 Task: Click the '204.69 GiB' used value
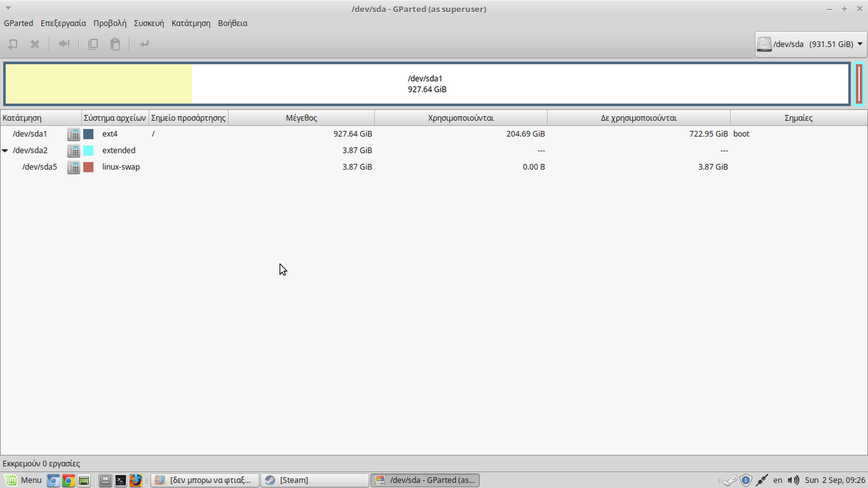(526, 134)
